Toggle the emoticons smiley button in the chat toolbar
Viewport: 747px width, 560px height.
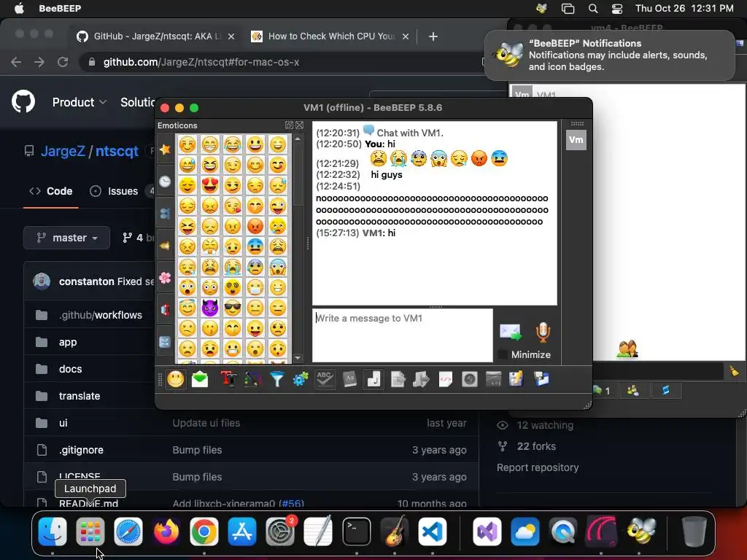(x=175, y=379)
